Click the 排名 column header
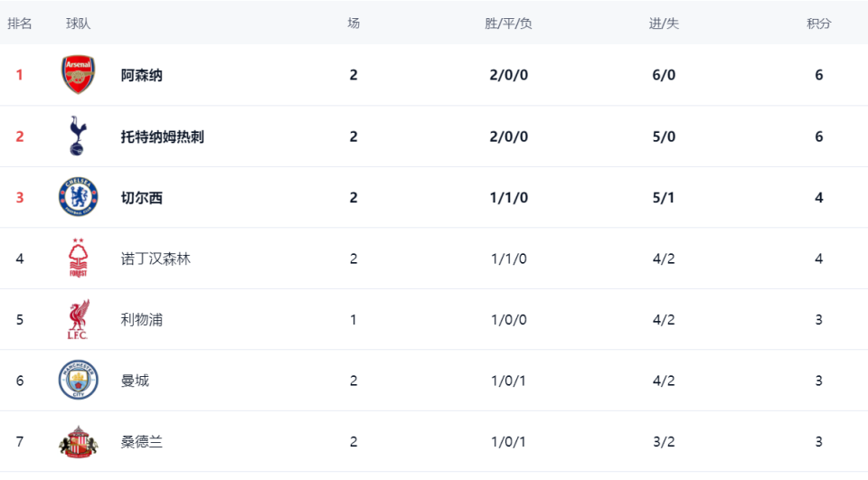Viewport: 868px width, 480px height. (20, 24)
